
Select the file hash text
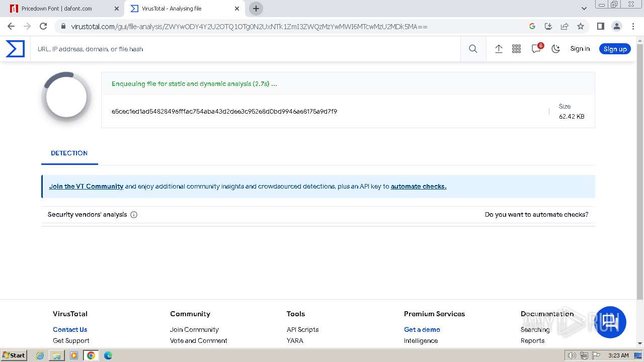[x=224, y=112]
